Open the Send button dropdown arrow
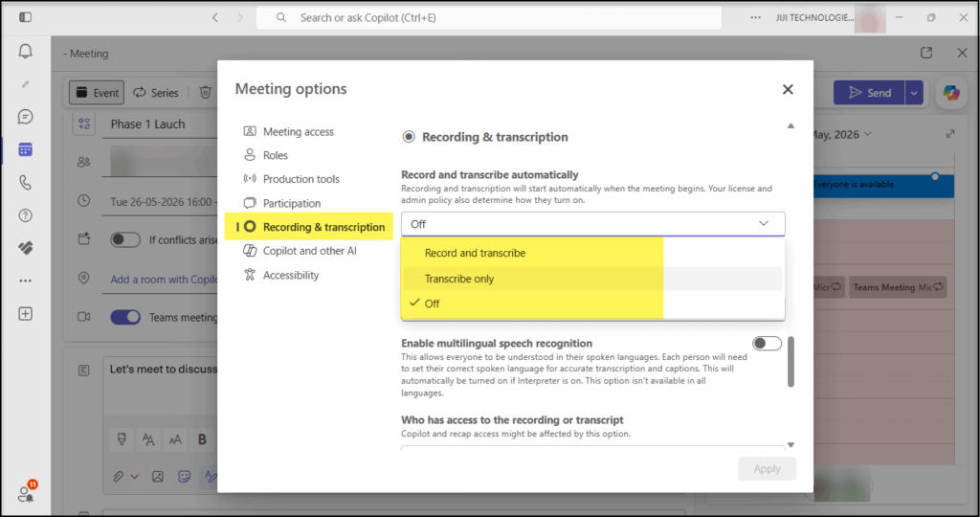The width and height of the screenshot is (980, 517). (x=914, y=93)
